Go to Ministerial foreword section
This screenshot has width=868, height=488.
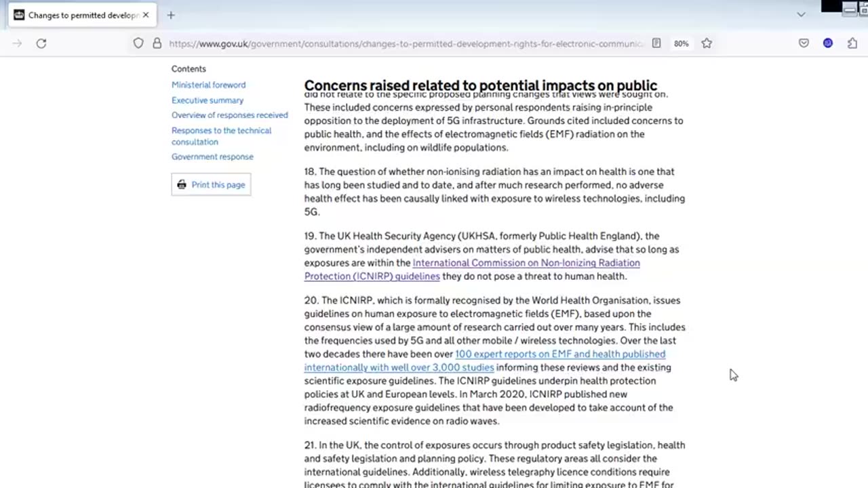[x=208, y=85]
